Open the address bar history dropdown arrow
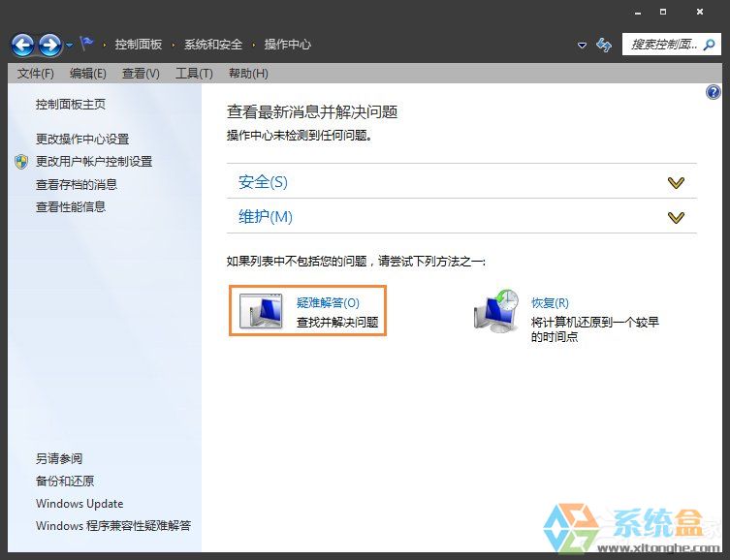This screenshot has height=560, width=730. point(582,46)
